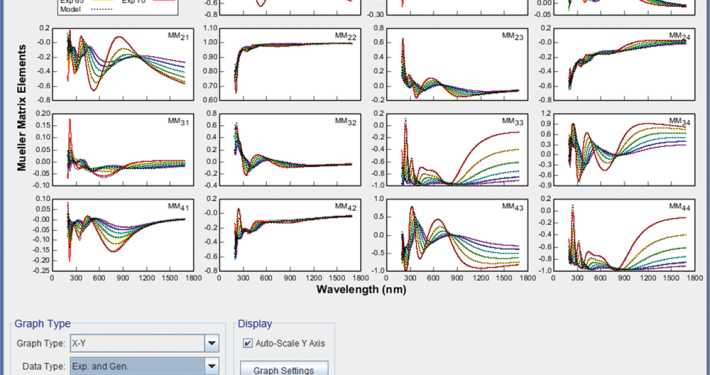Expand the Data Type dropdown arrow
The image size is (710, 375).
(211, 366)
